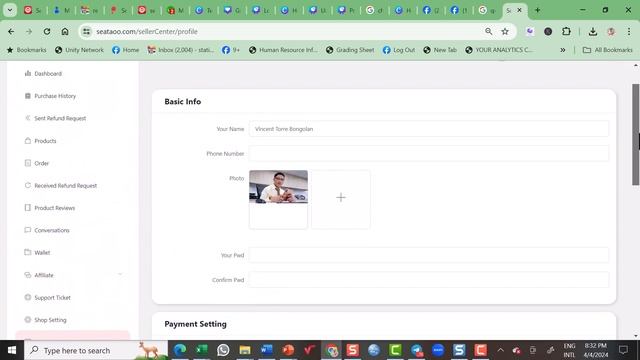Go to Products in the sidebar

(x=40, y=141)
